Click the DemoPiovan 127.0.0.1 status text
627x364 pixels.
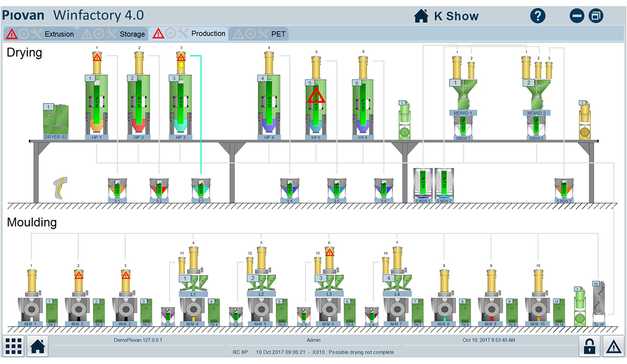[139, 340]
